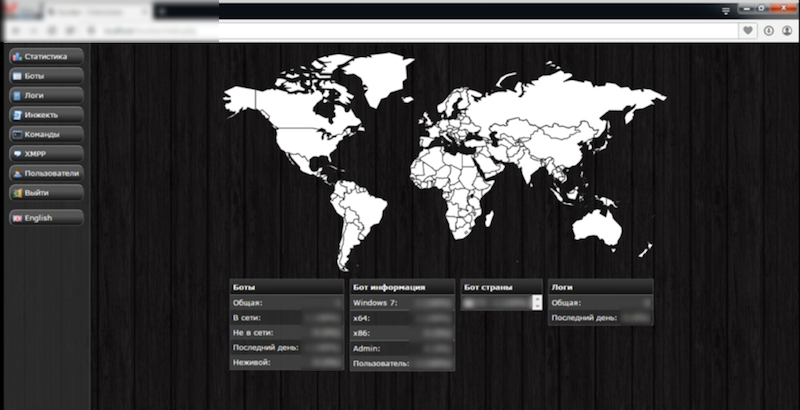
Task: Select the Инжекть sidebar icon
Action: [x=16, y=115]
